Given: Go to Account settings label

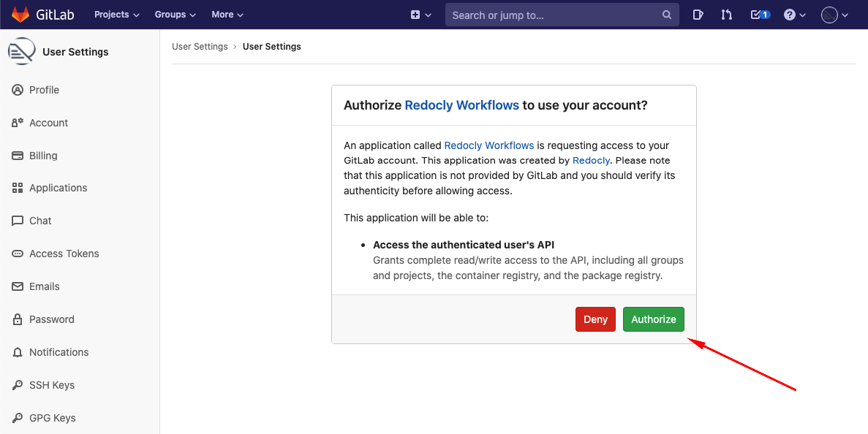Looking at the screenshot, I should [49, 123].
